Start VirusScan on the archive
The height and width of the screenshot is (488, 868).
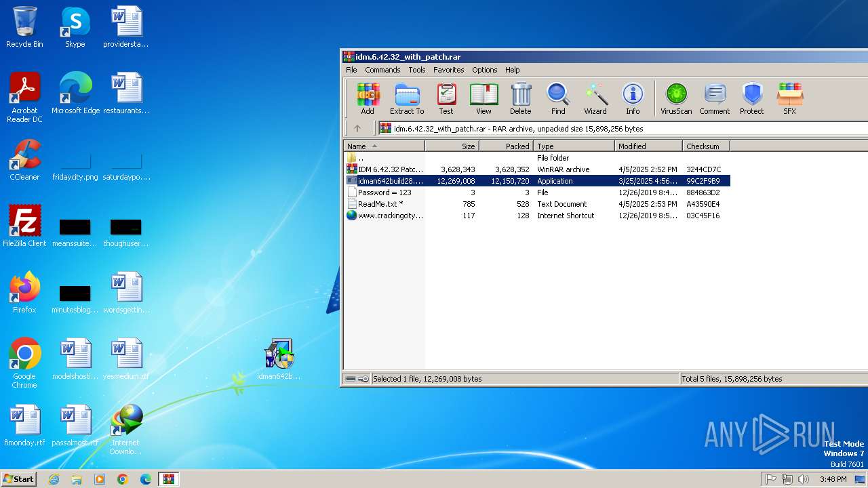(676, 99)
